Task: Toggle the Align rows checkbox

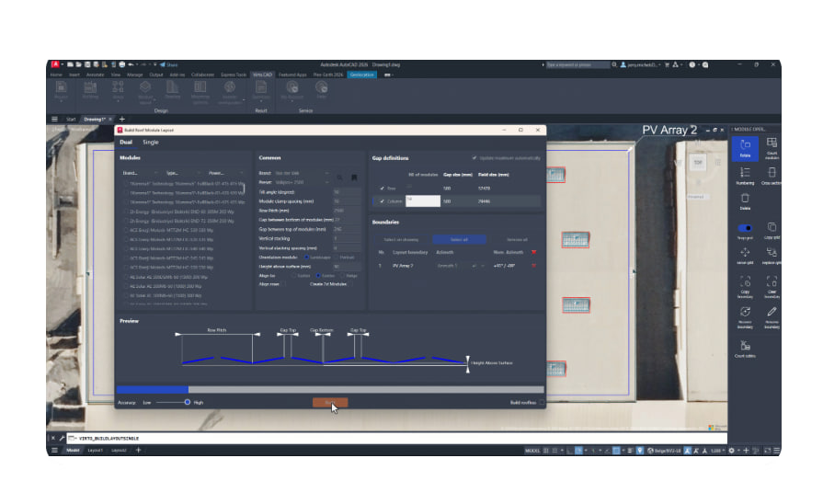Action: click(x=284, y=284)
